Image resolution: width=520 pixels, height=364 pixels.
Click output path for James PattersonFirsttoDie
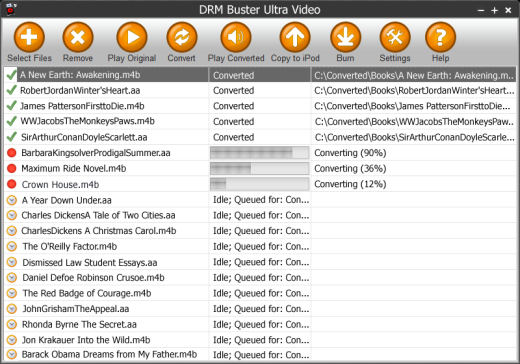(412, 106)
